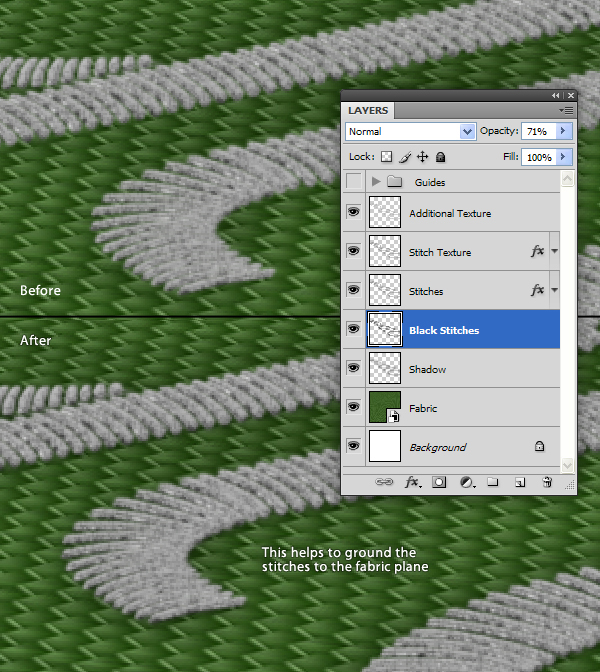Open the Layers panel flyout menu

566,111
